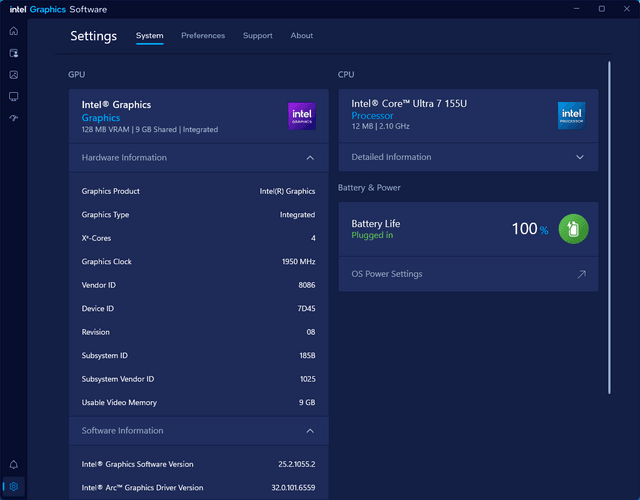Switch to the System tab
Image resolution: width=640 pixels, height=500 pixels.
[150, 36]
